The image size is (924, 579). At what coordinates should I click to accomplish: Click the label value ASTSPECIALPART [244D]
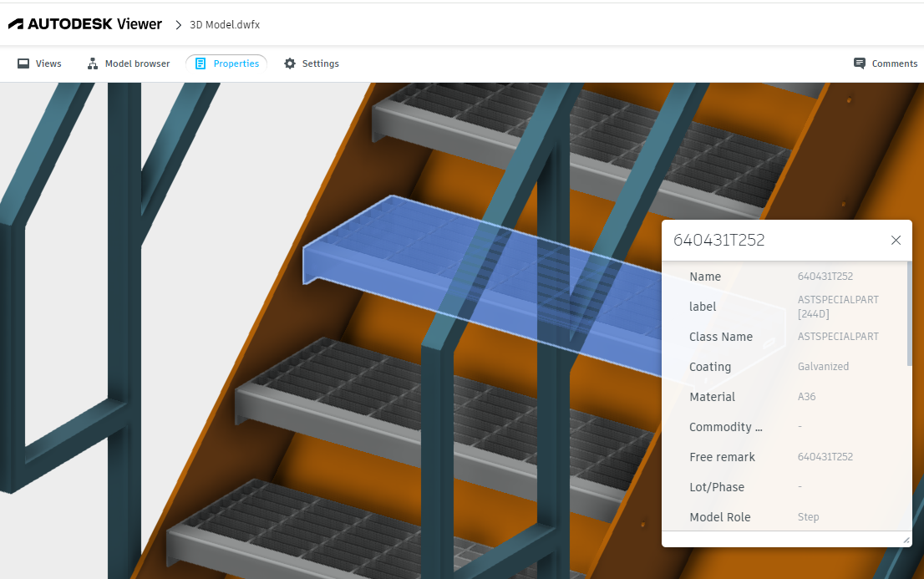tap(838, 306)
